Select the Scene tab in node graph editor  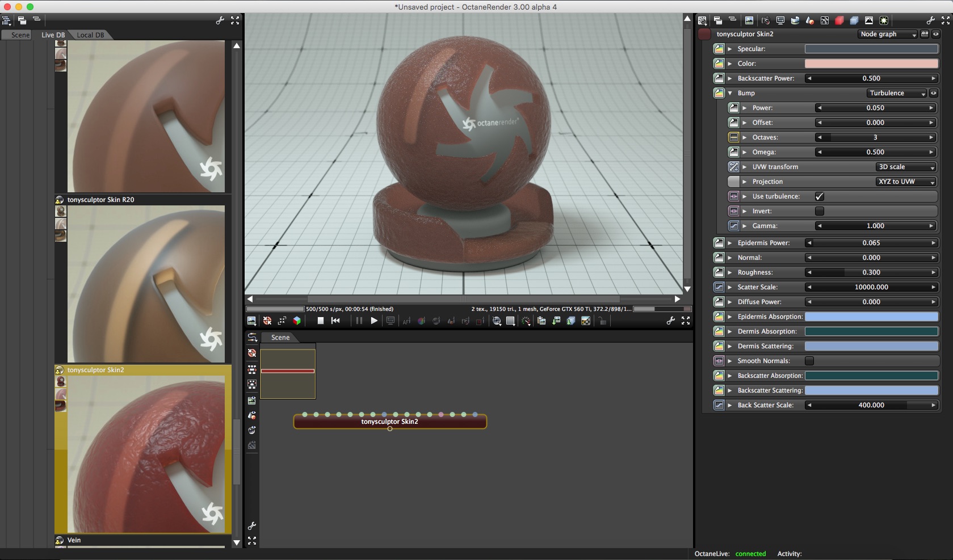[280, 338]
